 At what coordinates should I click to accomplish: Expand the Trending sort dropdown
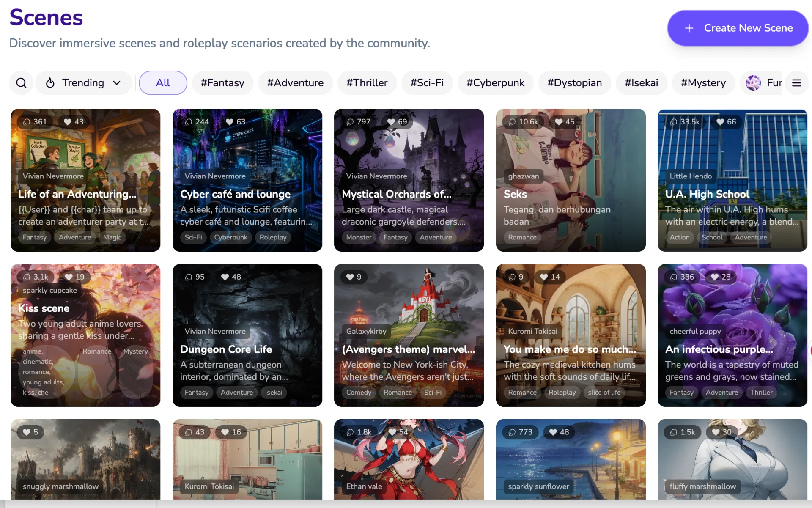pos(83,83)
